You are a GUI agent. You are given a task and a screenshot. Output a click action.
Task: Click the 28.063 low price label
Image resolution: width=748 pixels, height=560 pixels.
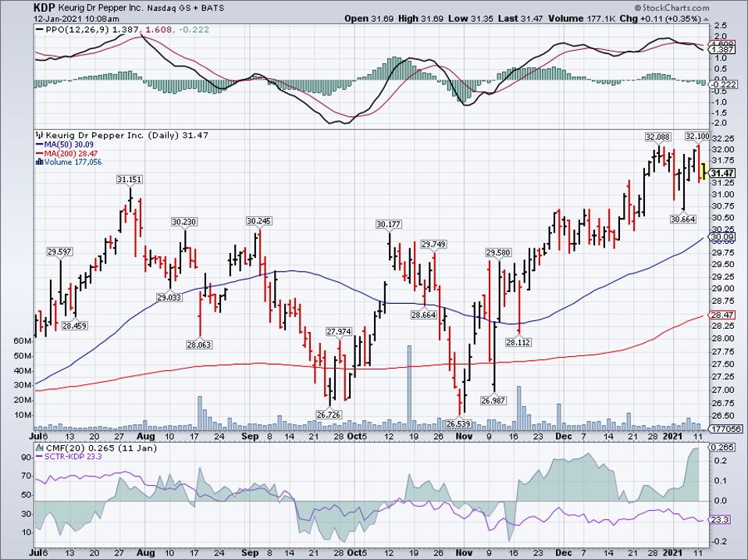pos(199,344)
